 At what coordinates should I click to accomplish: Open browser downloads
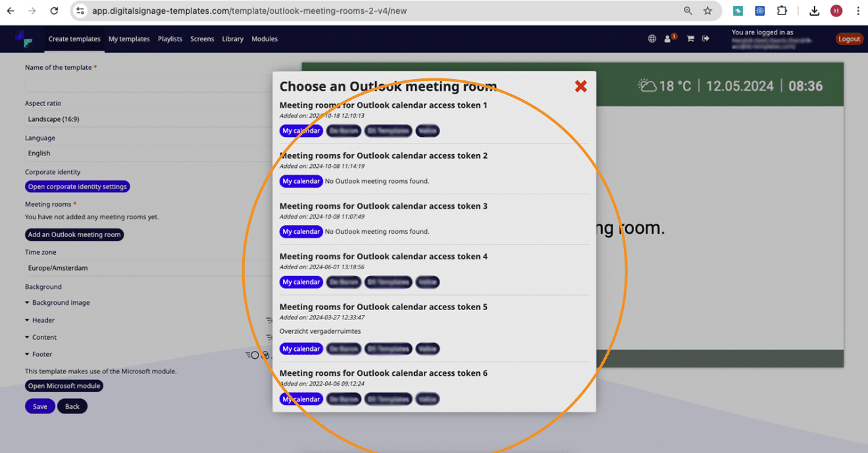tap(814, 11)
